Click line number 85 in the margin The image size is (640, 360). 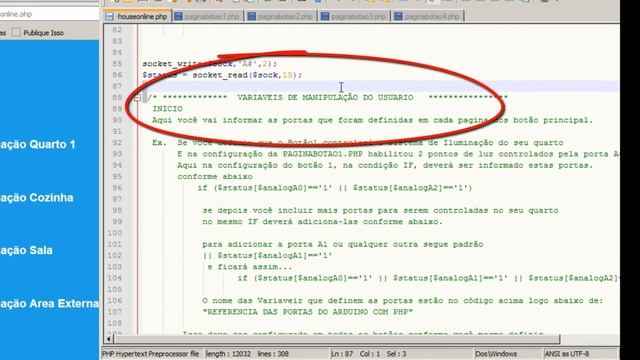click(x=117, y=64)
